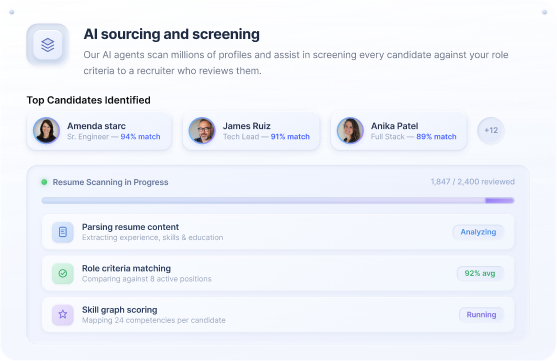The width and height of the screenshot is (557, 361).
Task: Click the stacked layers icon beside the heading
Action: point(48,45)
